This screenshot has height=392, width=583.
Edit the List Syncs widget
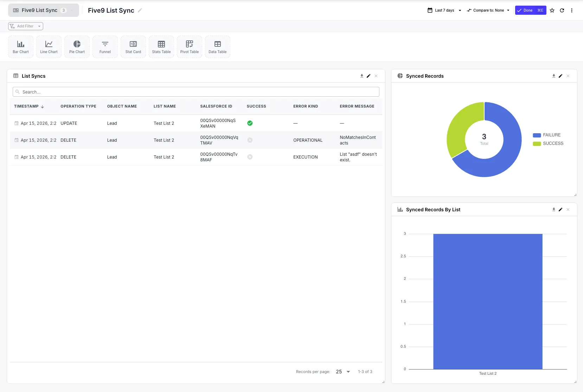369,76
